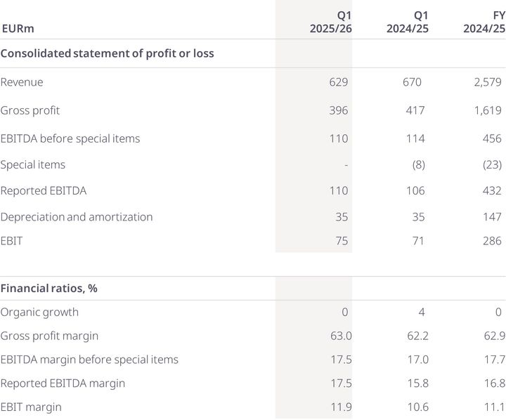Click Depreciation and amortization label

pos(77,217)
